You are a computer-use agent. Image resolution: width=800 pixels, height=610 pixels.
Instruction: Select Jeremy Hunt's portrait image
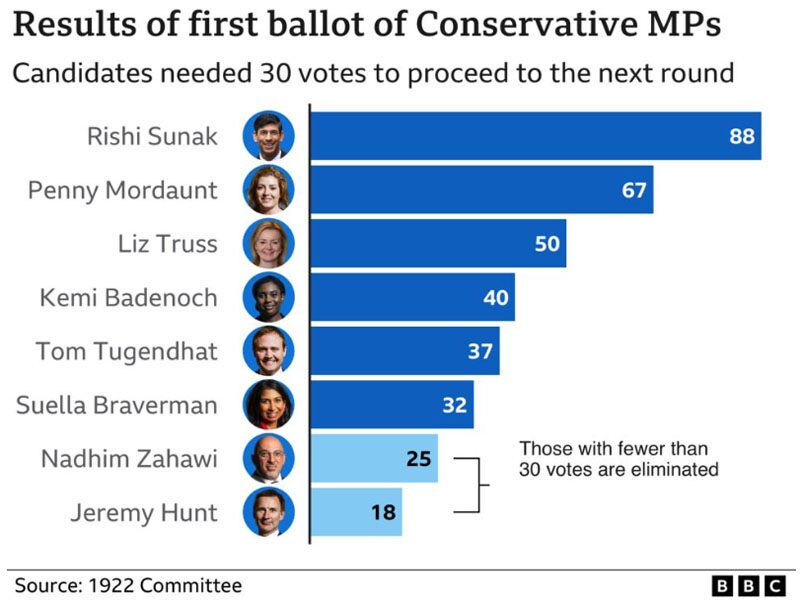pos(269,512)
